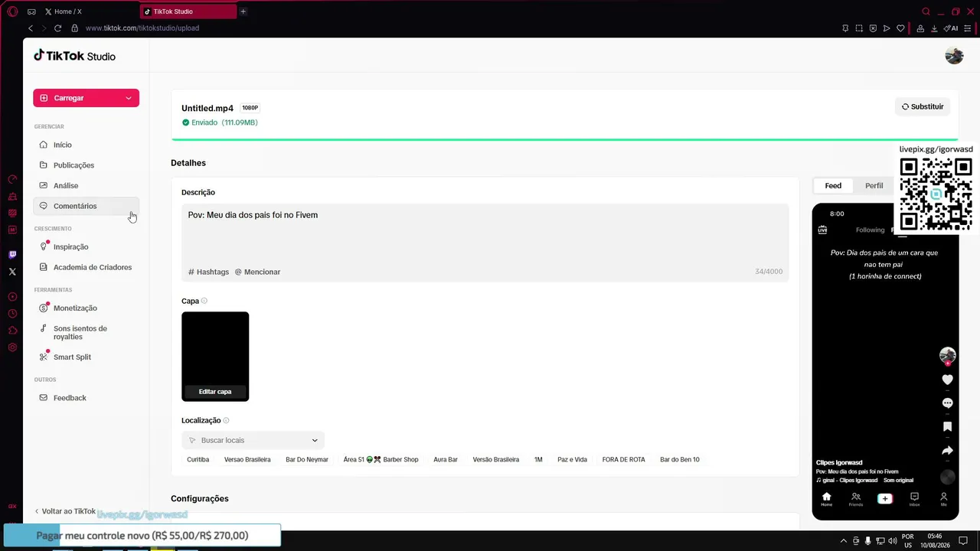Open the Opera GX main menu
This screenshot has width=980, height=551.
pyautogui.click(x=12, y=11)
